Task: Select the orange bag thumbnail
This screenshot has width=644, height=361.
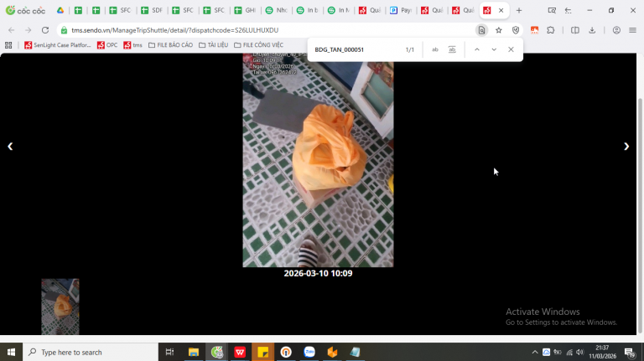Action: click(x=60, y=307)
